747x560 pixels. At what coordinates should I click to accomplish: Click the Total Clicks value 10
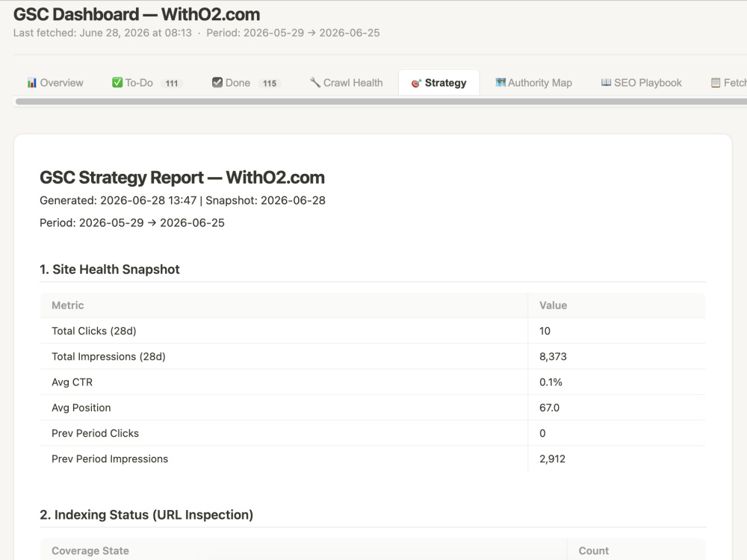click(x=545, y=331)
